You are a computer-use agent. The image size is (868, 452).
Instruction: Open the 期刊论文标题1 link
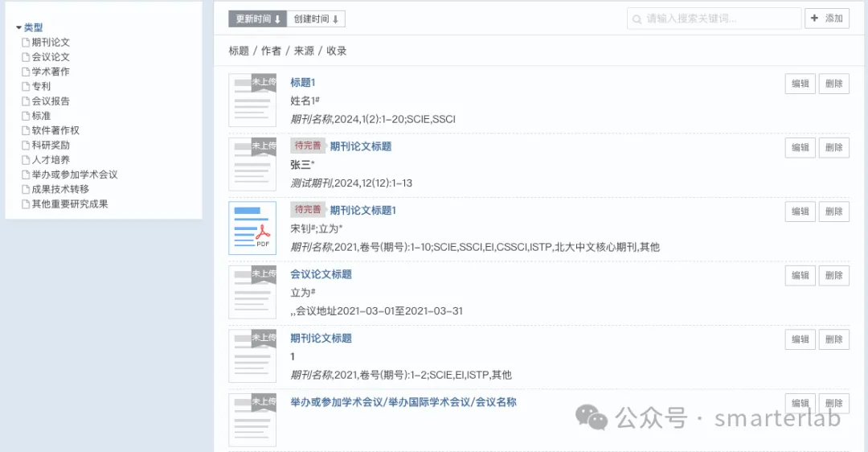[x=363, y=210]
